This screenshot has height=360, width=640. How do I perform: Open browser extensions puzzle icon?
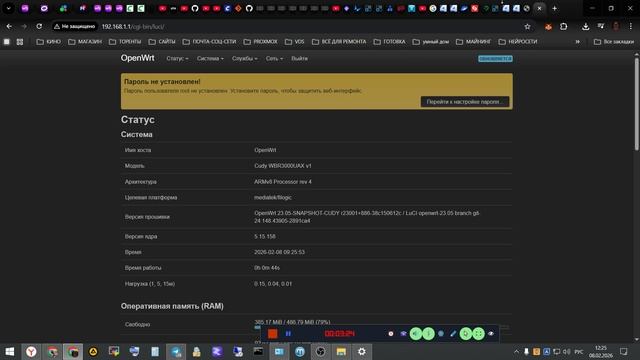click(564, 27)
